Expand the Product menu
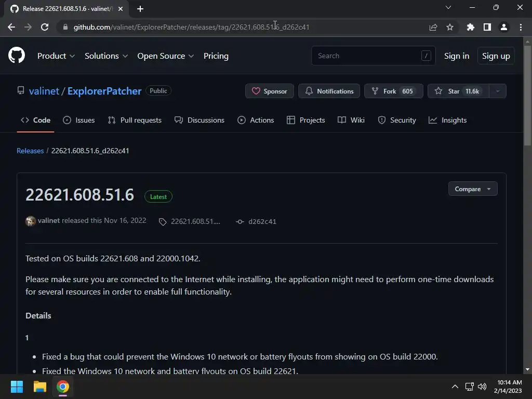The height and width of the screenshot is (399, 532). pyautogui.click(x=56, y=56)
